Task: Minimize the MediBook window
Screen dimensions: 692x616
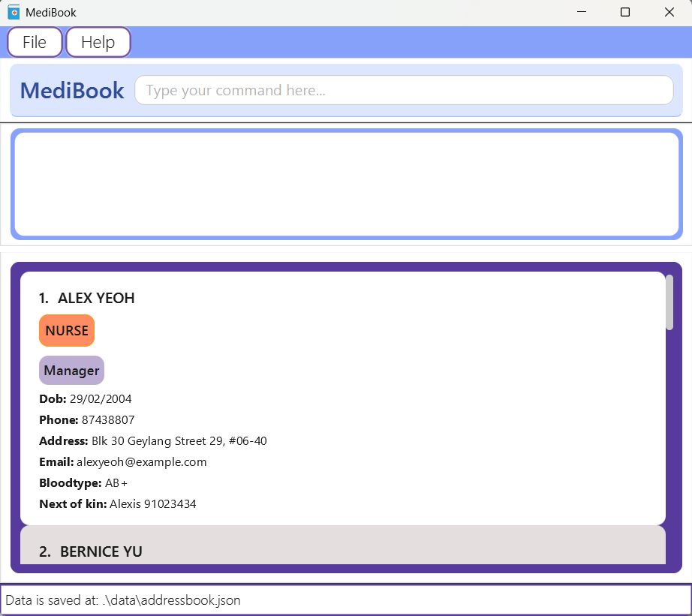Action: [x=582, y=12]
